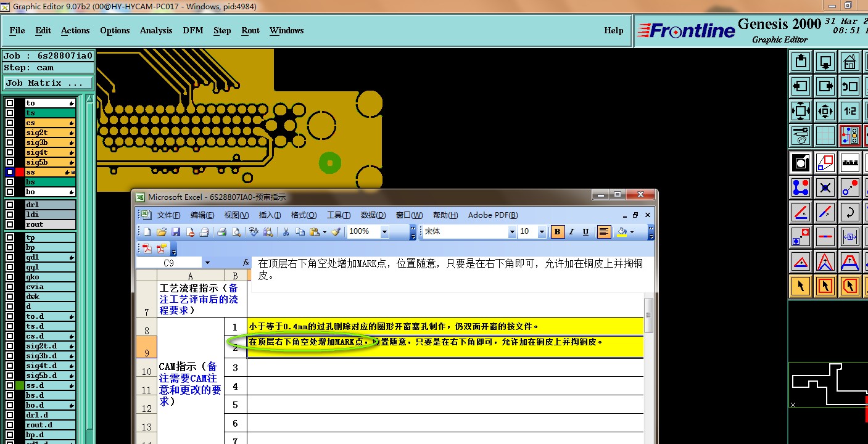Expand Standard toolbar options chevron
Viewport: 868px width, 444px height.
tap(413, 232)
